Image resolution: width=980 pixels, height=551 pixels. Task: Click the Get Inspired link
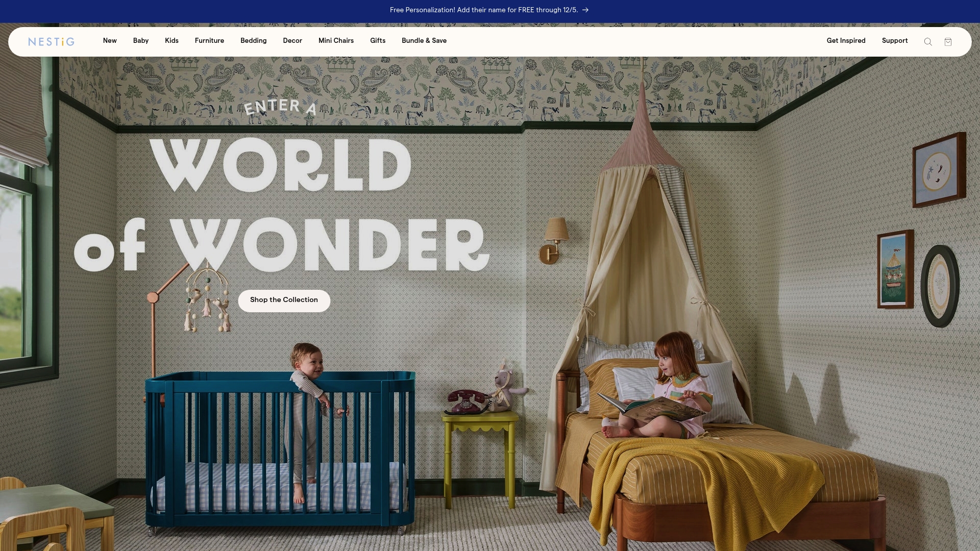(x=845, y=41)
